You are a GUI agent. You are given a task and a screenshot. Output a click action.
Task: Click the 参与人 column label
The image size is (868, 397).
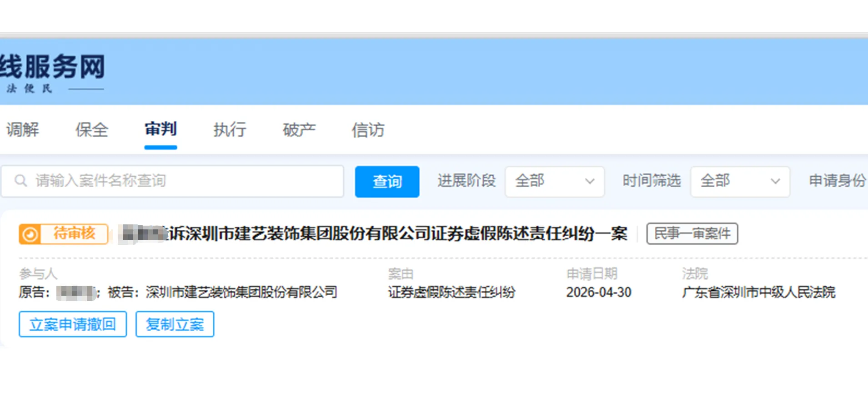[38, 273]
